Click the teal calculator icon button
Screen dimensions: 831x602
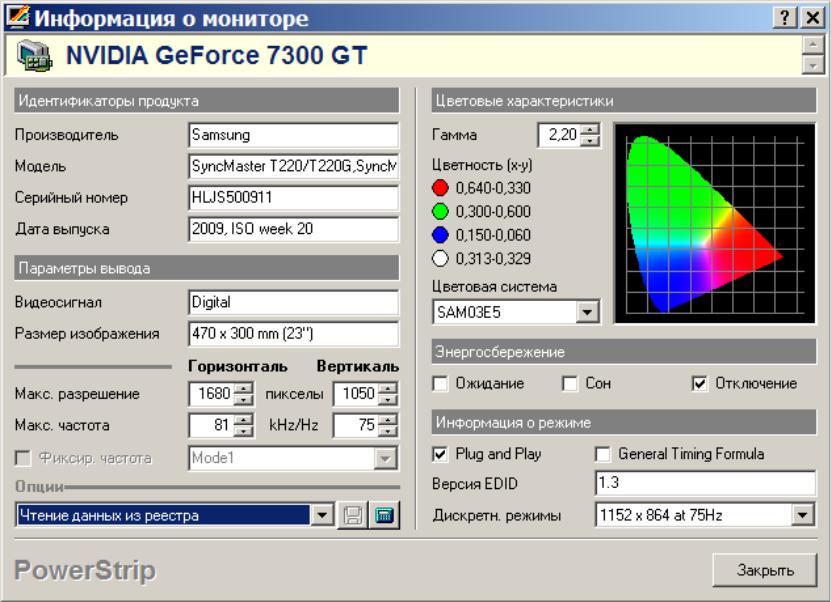(x=384, y=515)
